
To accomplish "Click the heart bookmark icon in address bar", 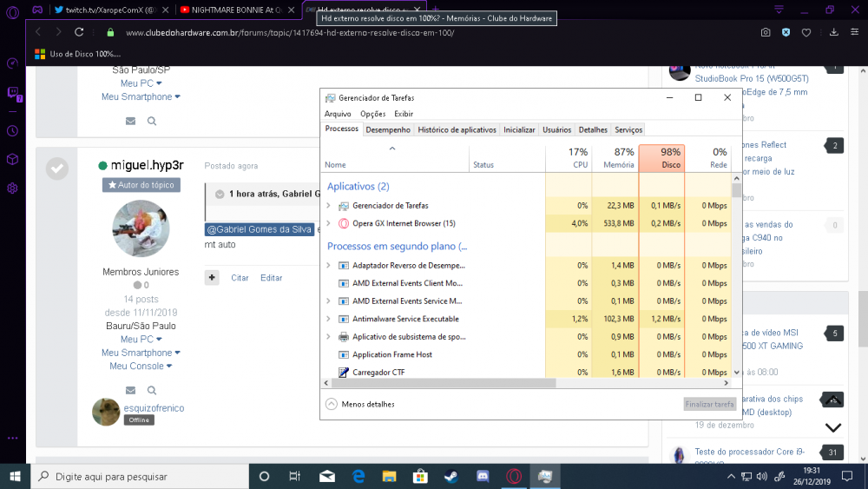I will click(806, 32).
